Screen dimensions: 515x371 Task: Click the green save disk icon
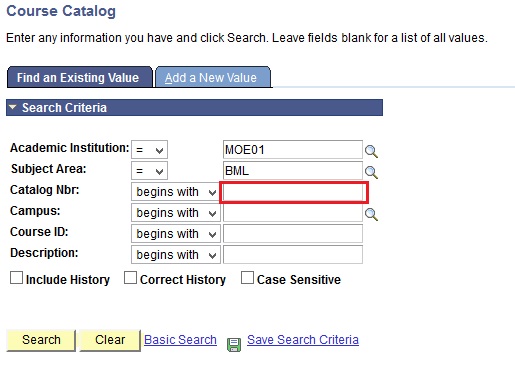(x=234, y=345)
